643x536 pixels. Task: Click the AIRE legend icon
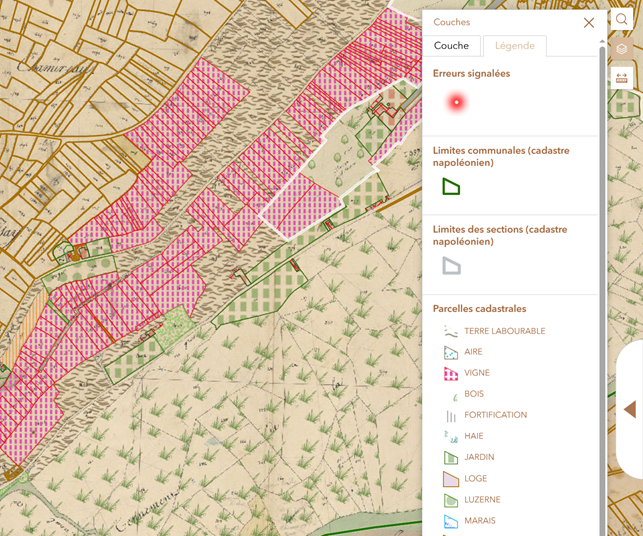coord(451,352)
